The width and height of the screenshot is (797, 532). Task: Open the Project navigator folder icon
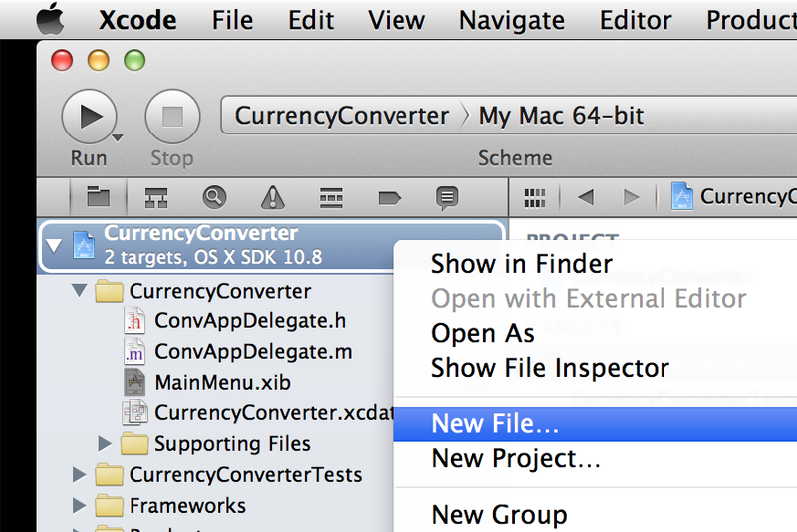point(98,196)
